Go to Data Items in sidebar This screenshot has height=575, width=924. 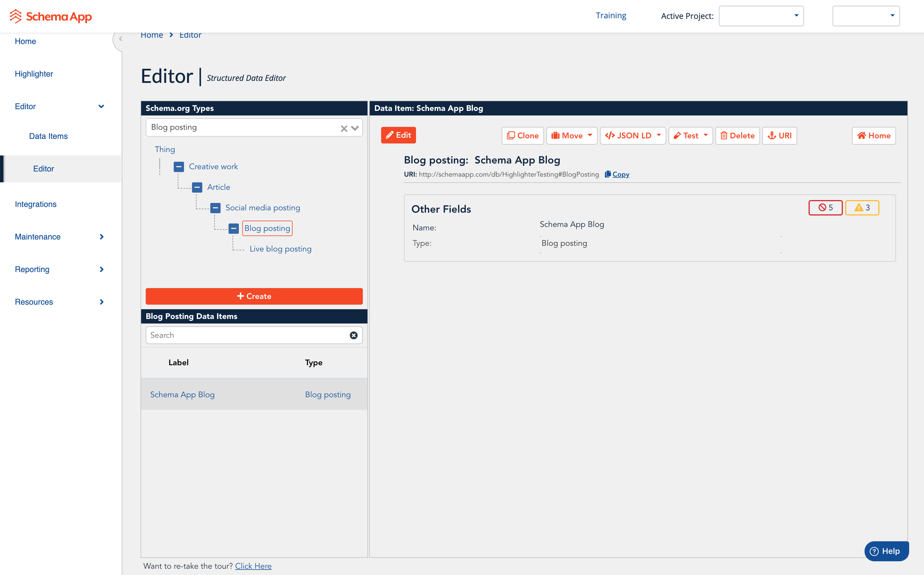coord(48,136)
